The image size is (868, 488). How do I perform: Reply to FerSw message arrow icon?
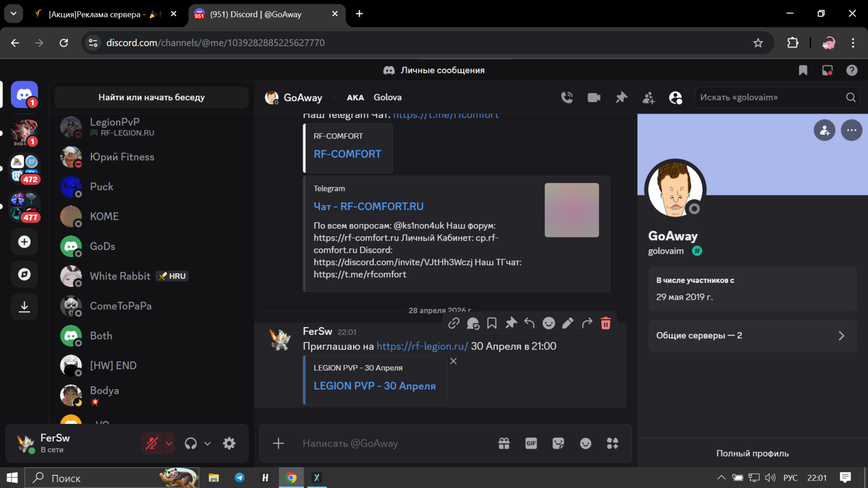pyautogui.click(x=529, y=323)
